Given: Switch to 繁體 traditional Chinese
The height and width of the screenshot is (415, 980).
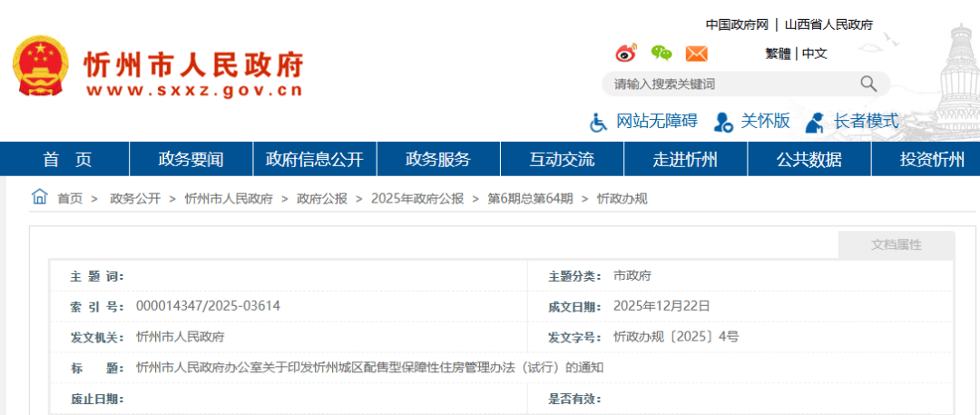Looking at the screenshot, I should tap(778, 54).
